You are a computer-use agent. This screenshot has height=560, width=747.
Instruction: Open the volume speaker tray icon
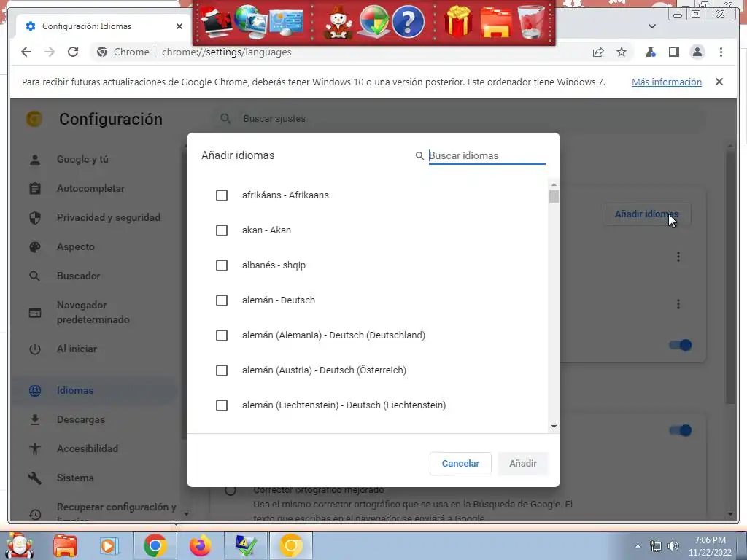[673, 546]
